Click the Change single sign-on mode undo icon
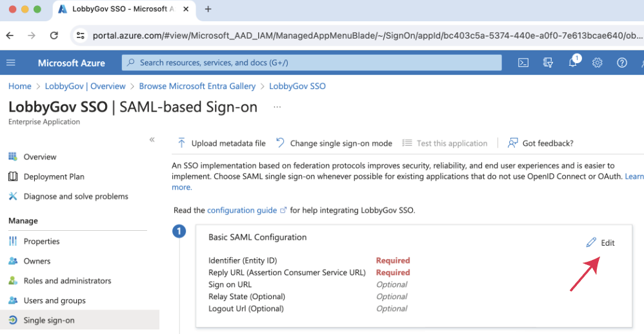 pyautogui.click(x=280, y=142)
